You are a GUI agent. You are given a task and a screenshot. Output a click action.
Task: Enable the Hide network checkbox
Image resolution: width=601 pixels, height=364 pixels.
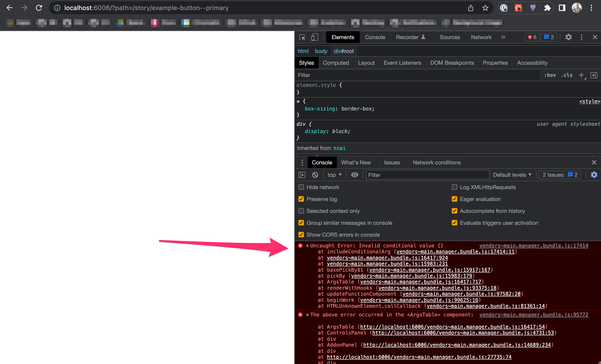click(x=301, y=187)
